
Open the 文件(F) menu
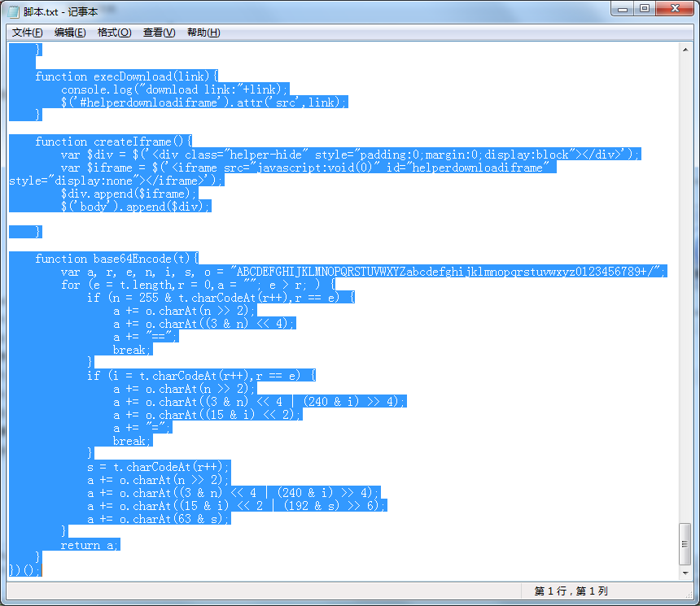[27, 33]
